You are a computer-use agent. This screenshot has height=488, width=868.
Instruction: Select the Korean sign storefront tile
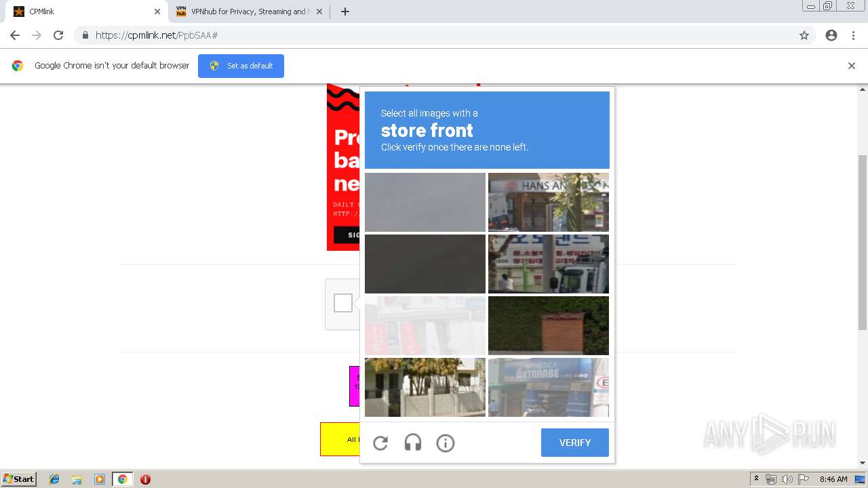[549, 264]
